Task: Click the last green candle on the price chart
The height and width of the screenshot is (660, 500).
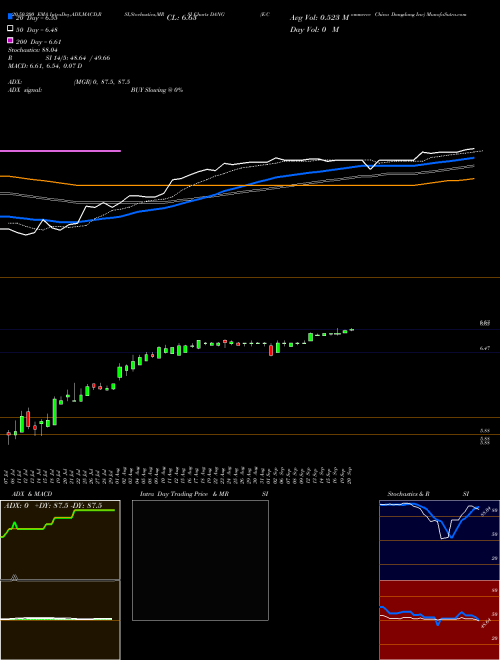Action: click(351, 330)
